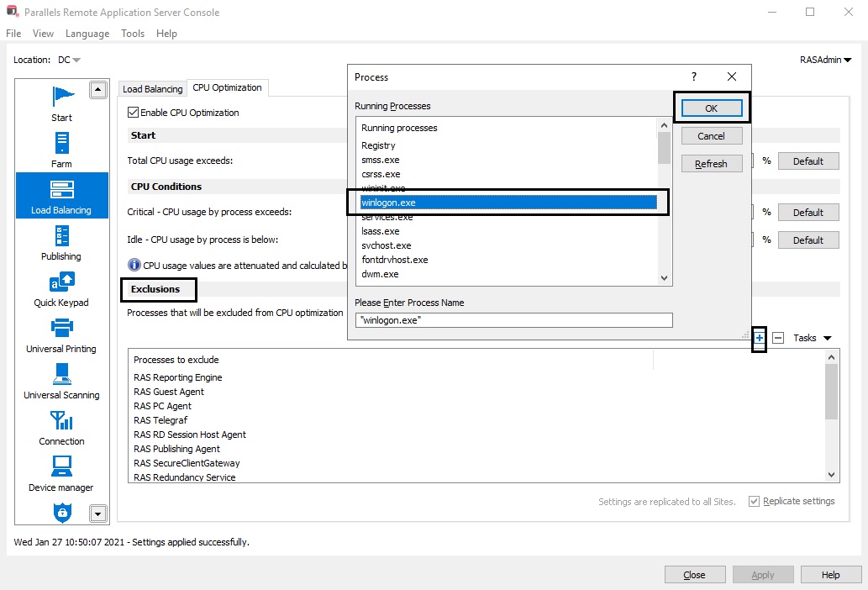The width and height of the screenshot is (868, 590).
Task: Click Default for Total CPU usage
Action: pos(808,161)
